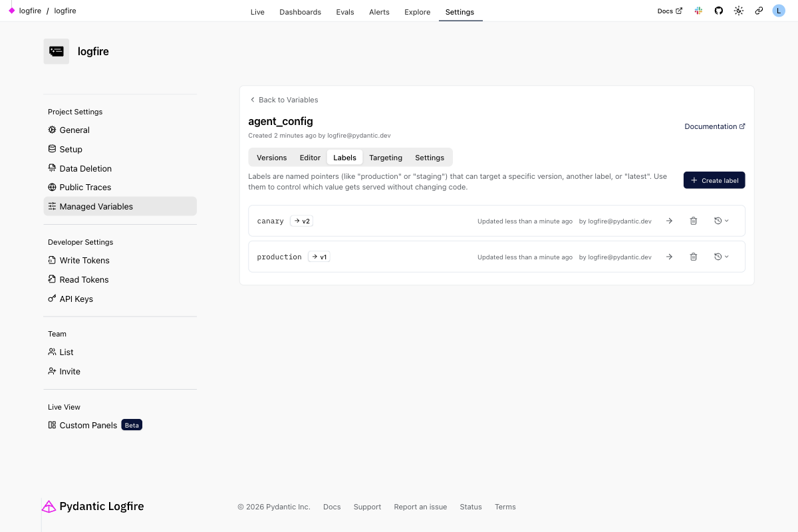Open the Documentation external link
The image size is (798, 532).
[715, 126]
